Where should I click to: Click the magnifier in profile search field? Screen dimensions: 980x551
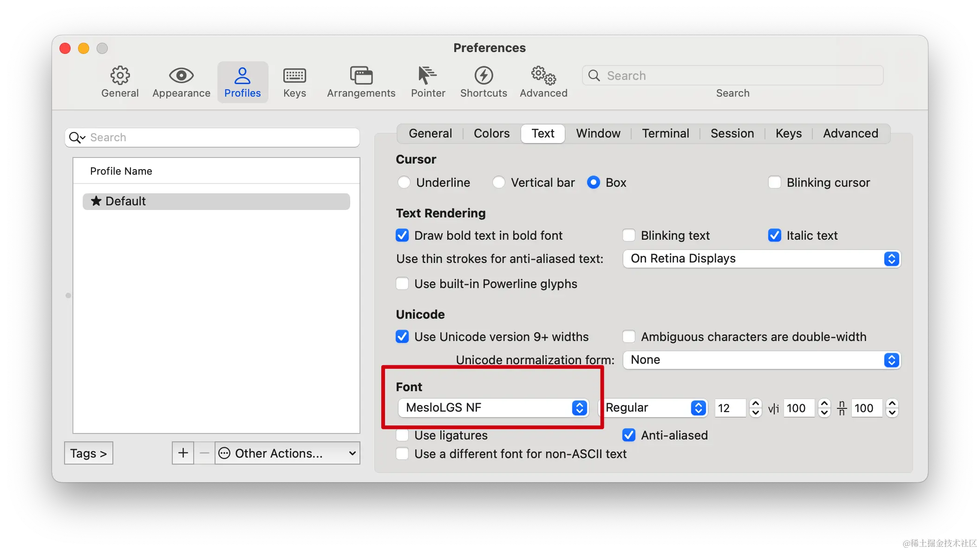[77, 138]
